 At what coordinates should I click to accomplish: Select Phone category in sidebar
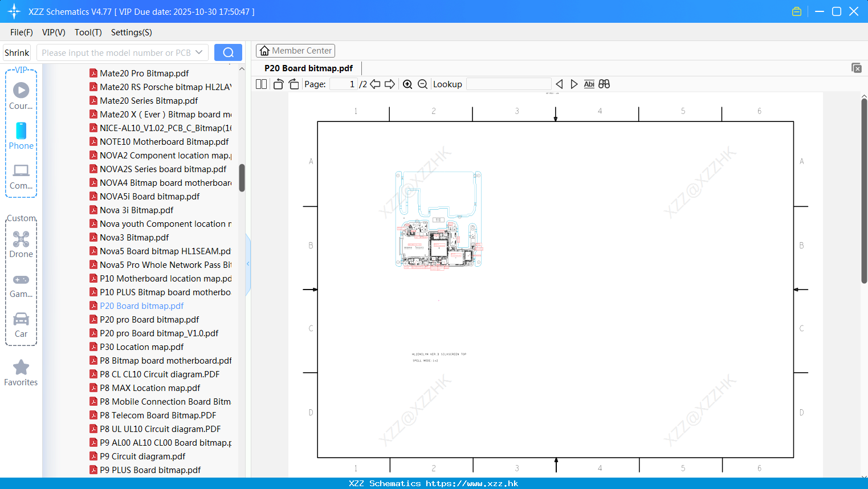pos(21,136)
